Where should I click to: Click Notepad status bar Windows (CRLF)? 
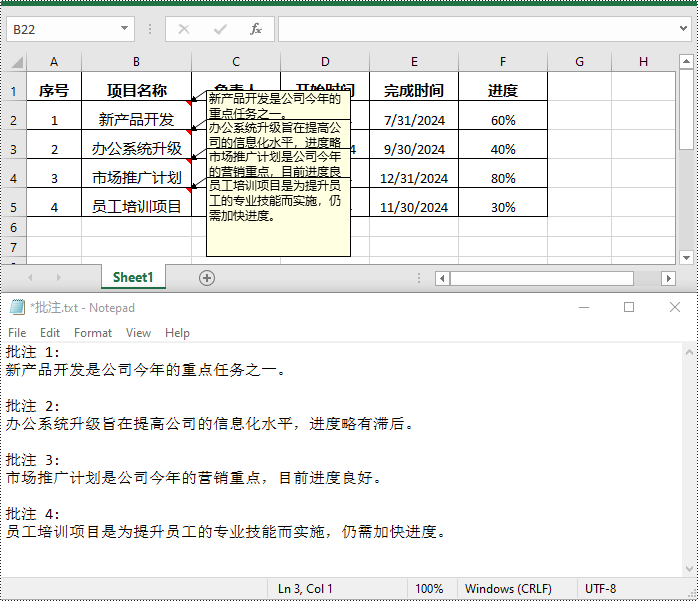coord(508,589)
